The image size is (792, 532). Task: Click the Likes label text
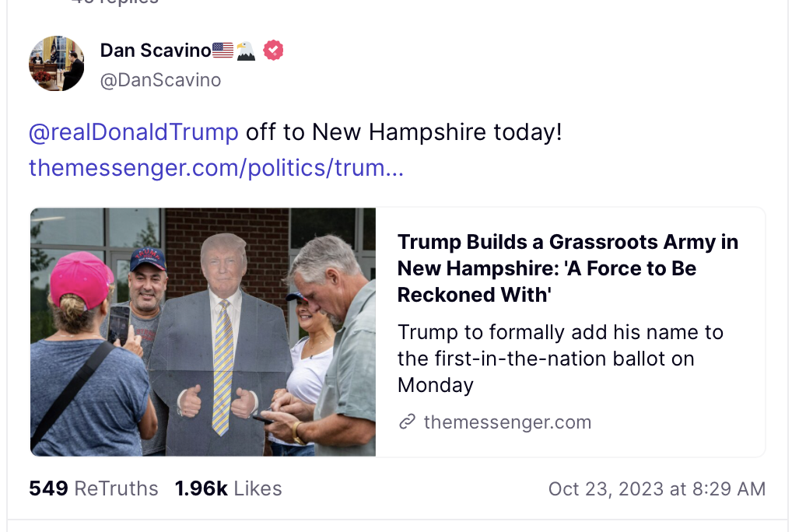(x=258, y=488)
